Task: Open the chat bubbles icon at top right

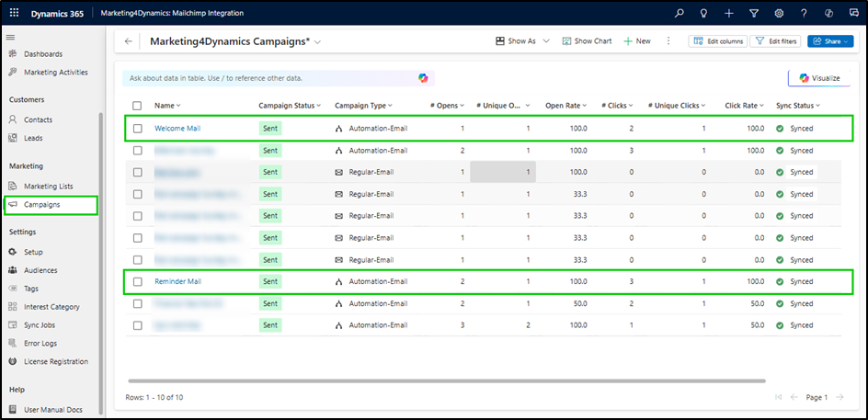Action: click(853, 13)
